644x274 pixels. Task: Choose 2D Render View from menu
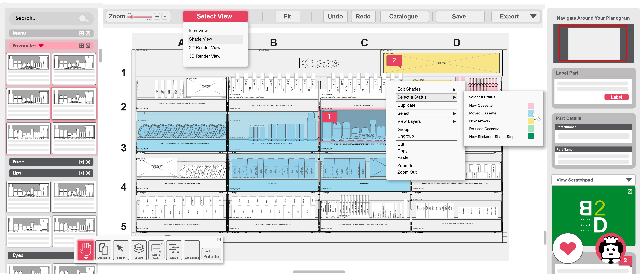pos(204,48)
